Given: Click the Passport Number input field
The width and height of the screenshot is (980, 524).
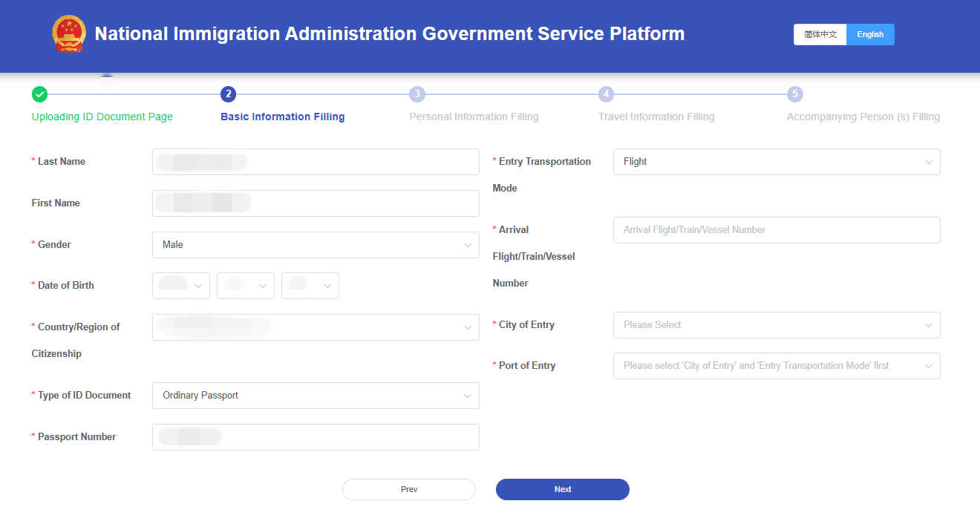Looking at the screenshot, I should (316, 437).
